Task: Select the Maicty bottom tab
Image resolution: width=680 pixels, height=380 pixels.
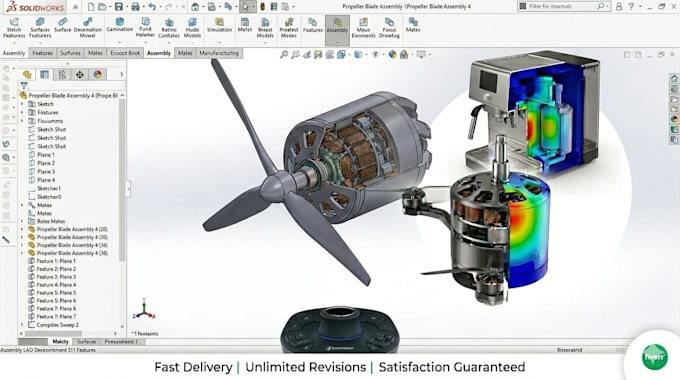Action: point(60,342)
